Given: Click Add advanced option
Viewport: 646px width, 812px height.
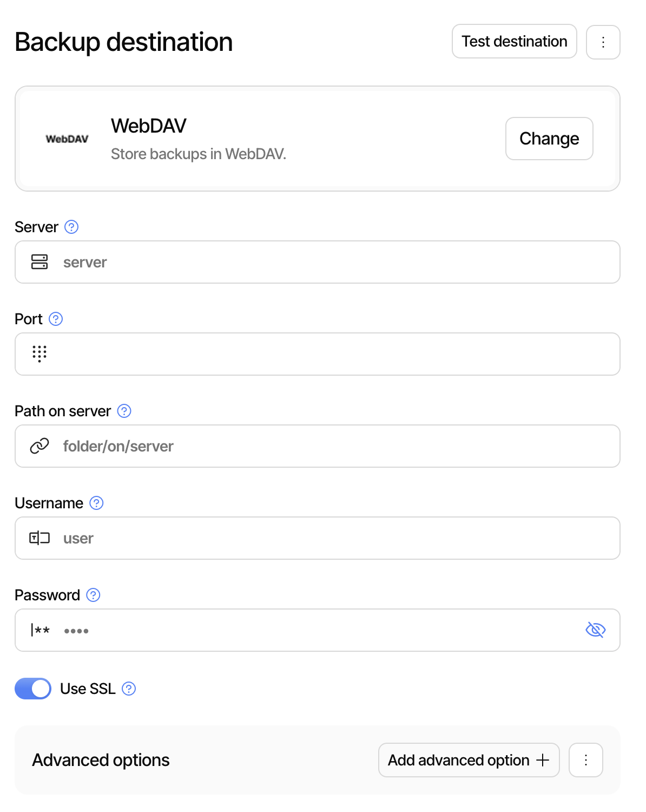Looking at the screenshot, I should (x=468, y=760).
